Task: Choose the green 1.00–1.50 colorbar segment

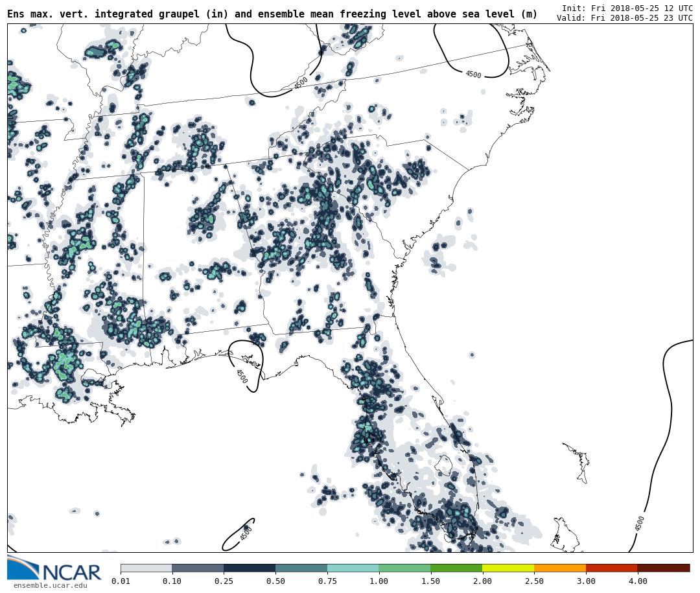Action: click(404, 568)
